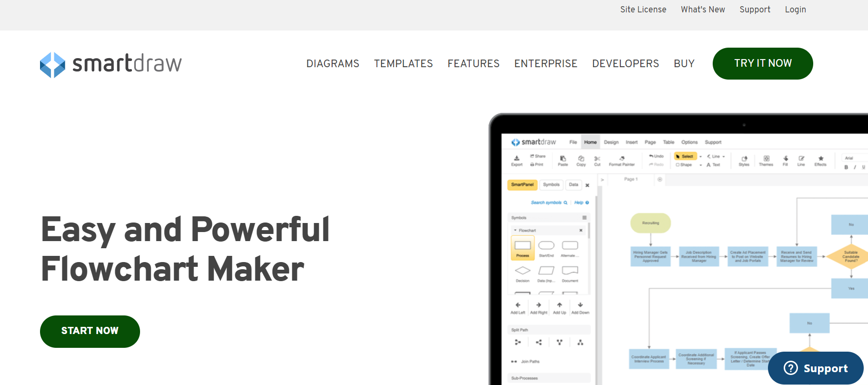The image size is (868, 385).
Task: Click the Line style icon next to Fill
Action: tap(801, 161)
